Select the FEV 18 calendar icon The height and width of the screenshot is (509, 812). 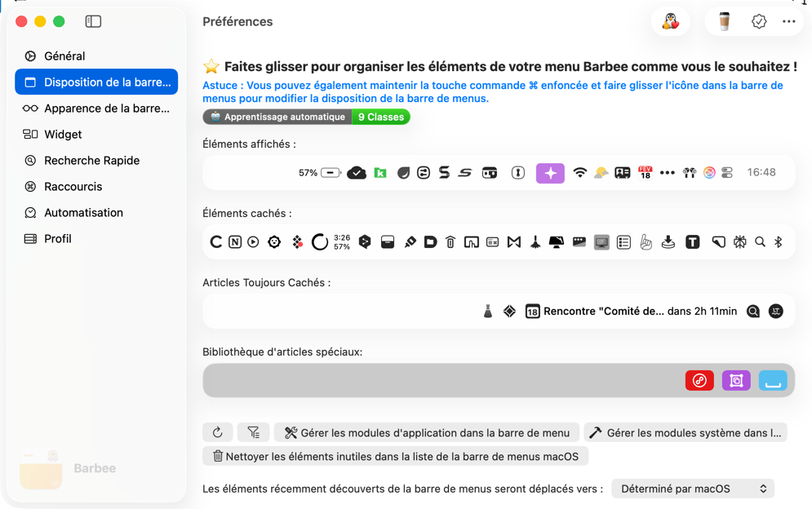pos(645,172)
